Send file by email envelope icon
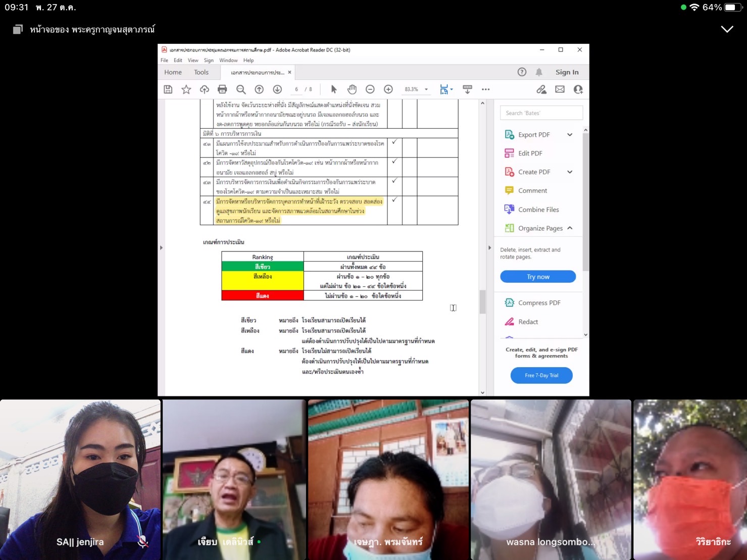The width and height of the screenshot is (747, 560). click(x=560, y=89)
